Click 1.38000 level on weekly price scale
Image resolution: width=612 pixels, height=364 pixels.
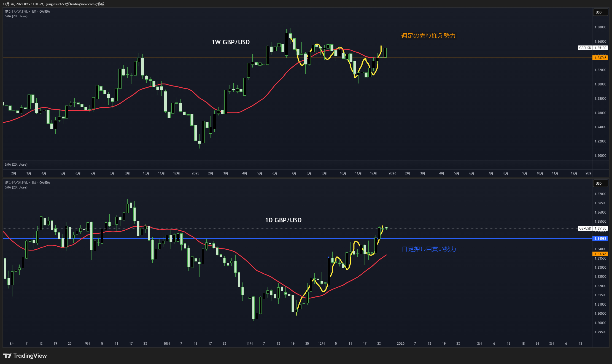click(x=600, y=27)
